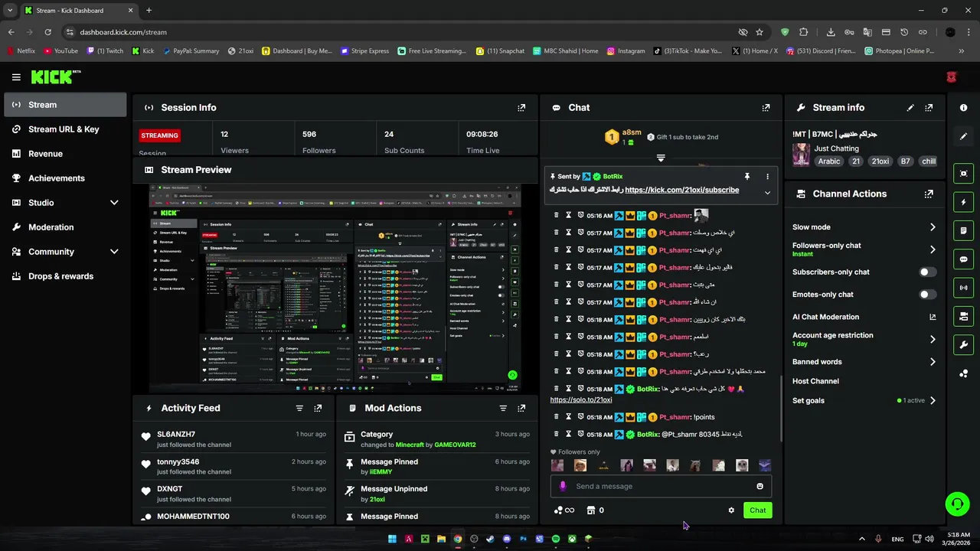980x551 pixels.
Task: Click inside the Send a message field
Action: coord(660,487)
